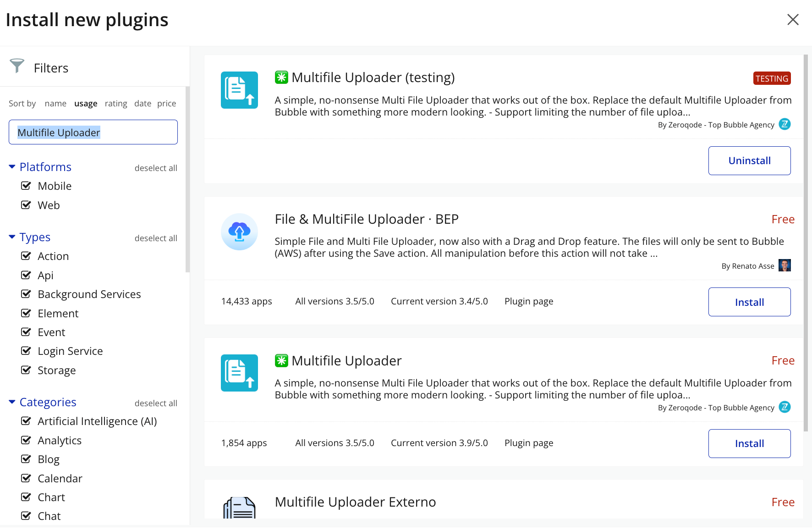Screen dimensions: 812x530
Task: Deselect all Types filters
Action: [x=156, y=238]
